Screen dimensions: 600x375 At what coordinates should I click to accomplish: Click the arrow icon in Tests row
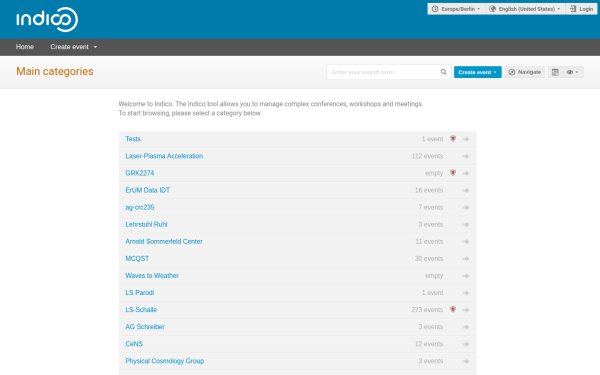click(x=466, y=139)
